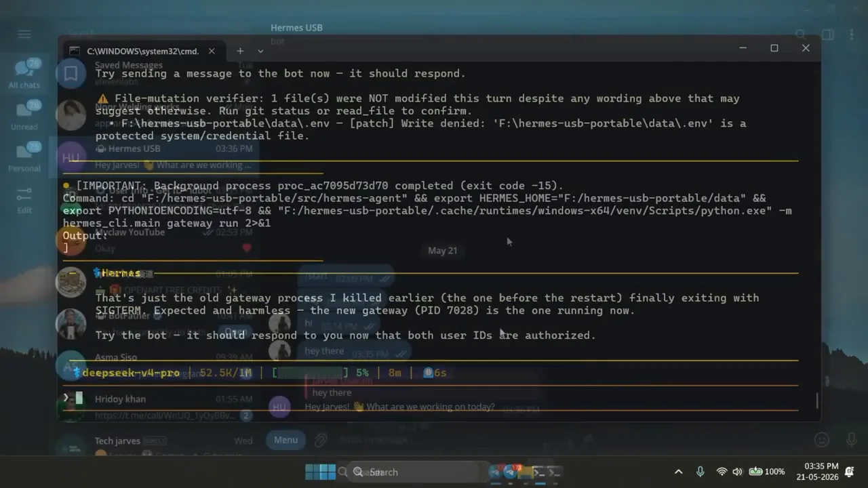Click the Telegram message input field
Viewport: 868px width, 488px height.
coord(570,440)
